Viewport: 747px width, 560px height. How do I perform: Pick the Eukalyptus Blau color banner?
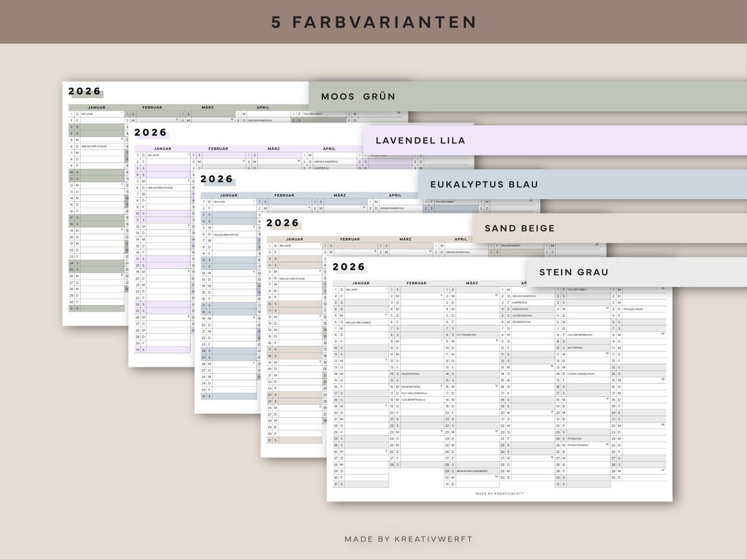pyautogui.click(x=582, y=184)
